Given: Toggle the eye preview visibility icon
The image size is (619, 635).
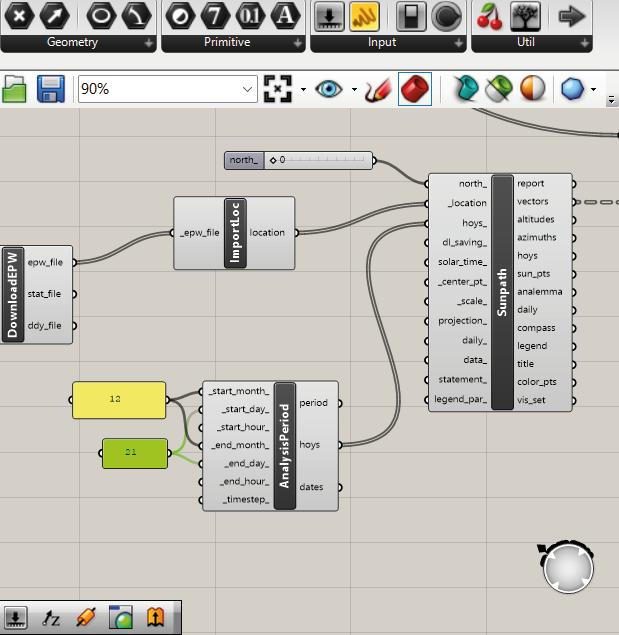Looking at the screenshot, I should pos(329,89).
